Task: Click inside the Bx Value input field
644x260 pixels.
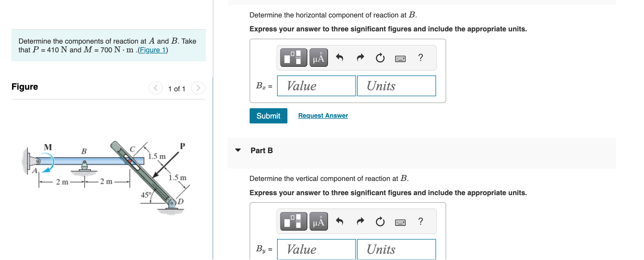Action: (316, 86)
